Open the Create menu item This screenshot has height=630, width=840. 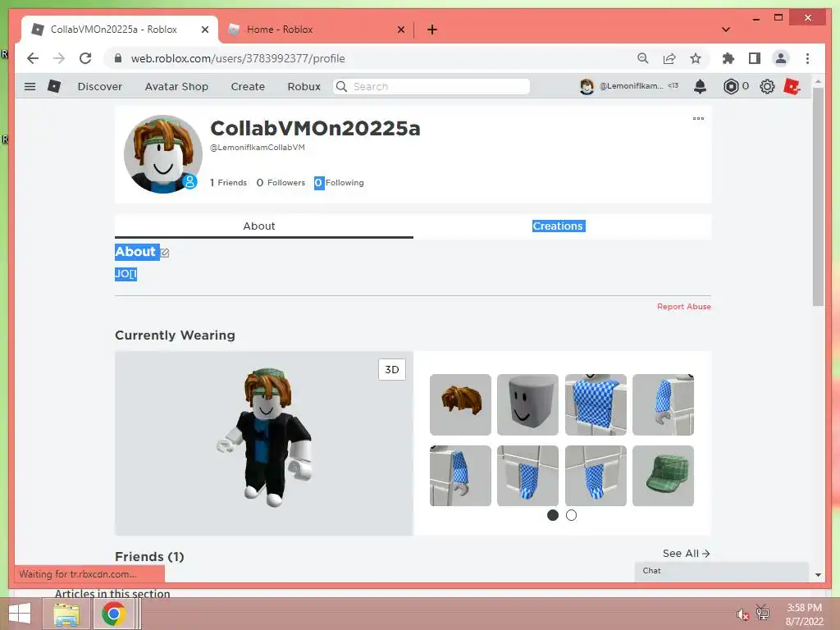(x=248, y=86)
